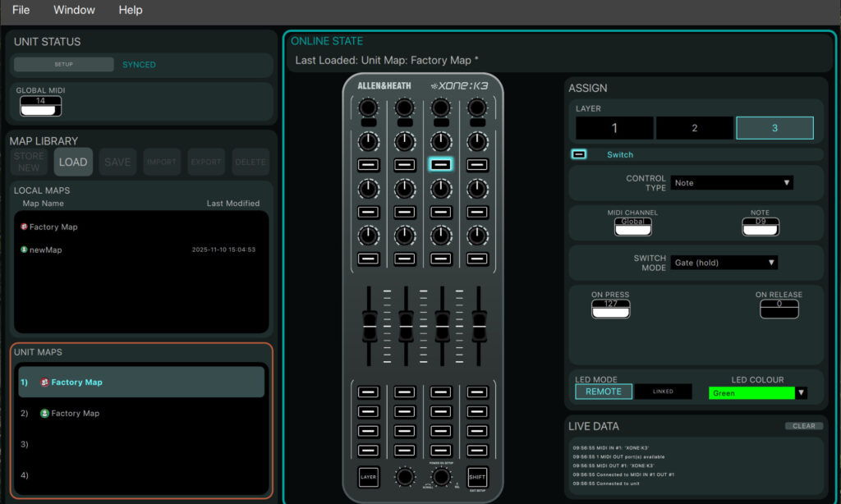Enable REMOTE LED mode

click(x=603, y=392)
